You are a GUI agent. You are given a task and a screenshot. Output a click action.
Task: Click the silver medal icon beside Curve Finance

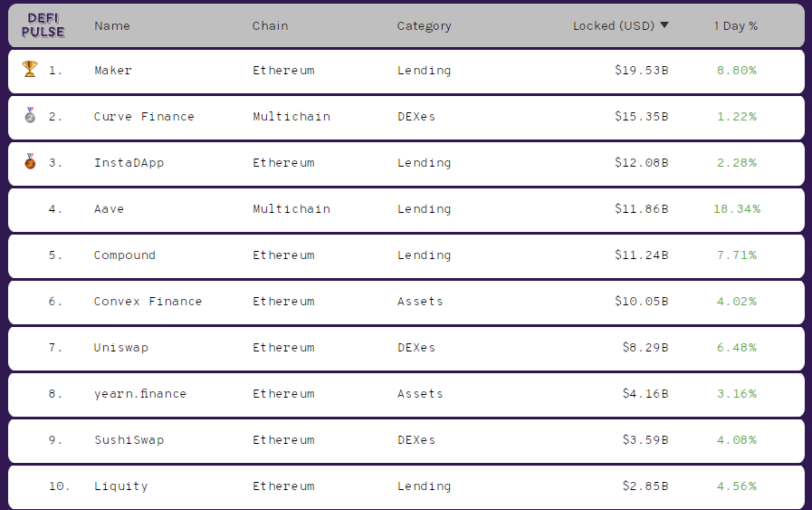30,116
